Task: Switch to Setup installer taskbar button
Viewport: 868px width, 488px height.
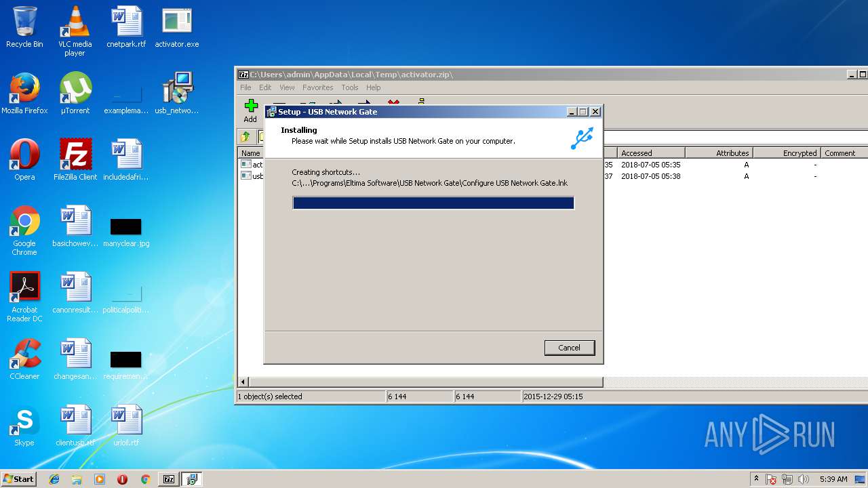Action: point(192,479)
